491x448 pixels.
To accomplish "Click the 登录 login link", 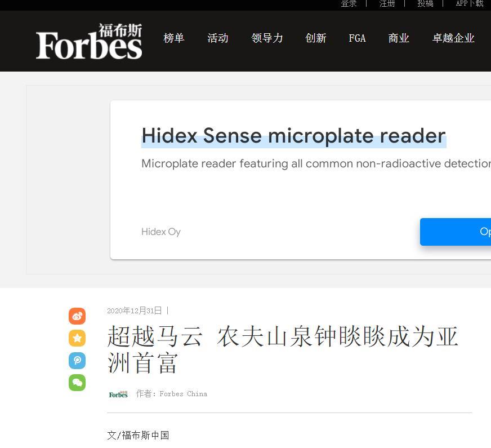I will (x=349, y=4).
